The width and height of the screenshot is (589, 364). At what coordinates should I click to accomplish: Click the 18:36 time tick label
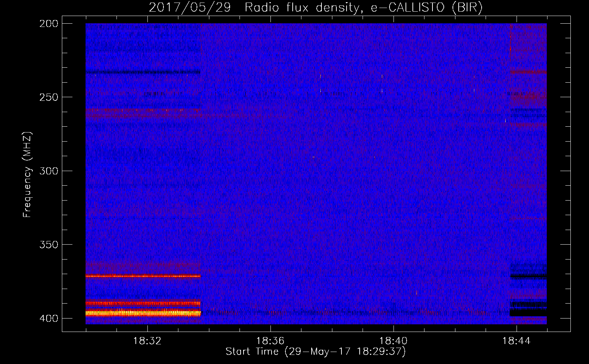(270, 341)
